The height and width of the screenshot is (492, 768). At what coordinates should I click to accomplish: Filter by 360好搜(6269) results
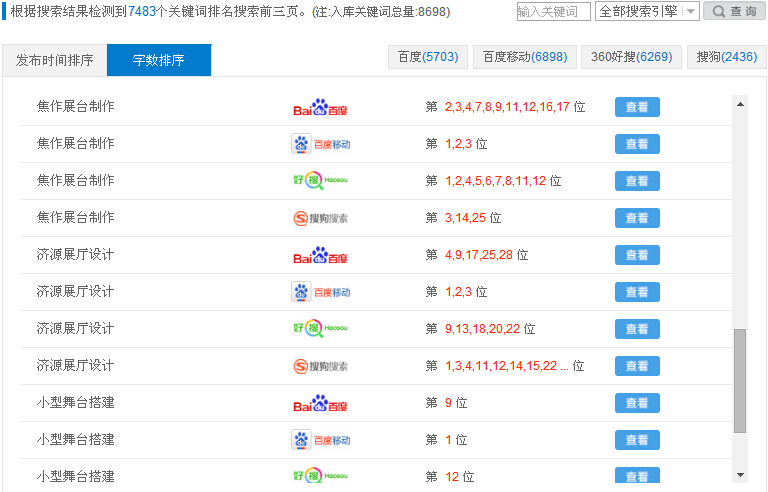coord(631,57)
